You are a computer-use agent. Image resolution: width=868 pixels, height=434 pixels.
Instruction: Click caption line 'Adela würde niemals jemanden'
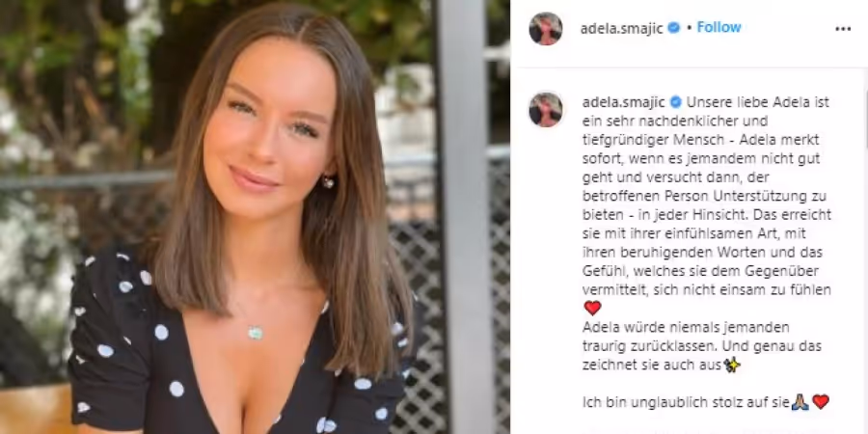coord(686,327)
